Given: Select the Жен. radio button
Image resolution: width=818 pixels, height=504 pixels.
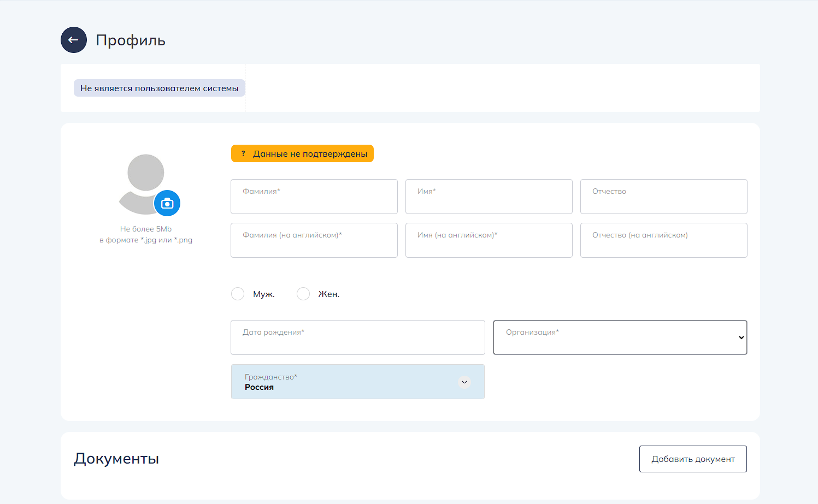Looking at the screenshot, I should (303, 294).
